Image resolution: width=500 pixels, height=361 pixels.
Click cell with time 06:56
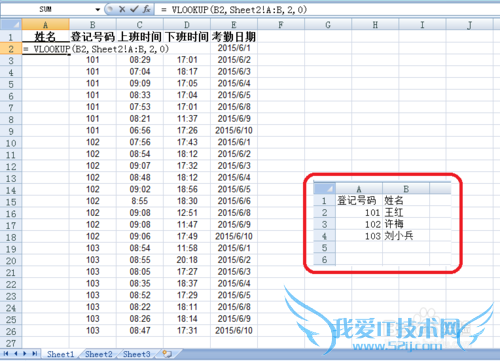click(140, 131)
